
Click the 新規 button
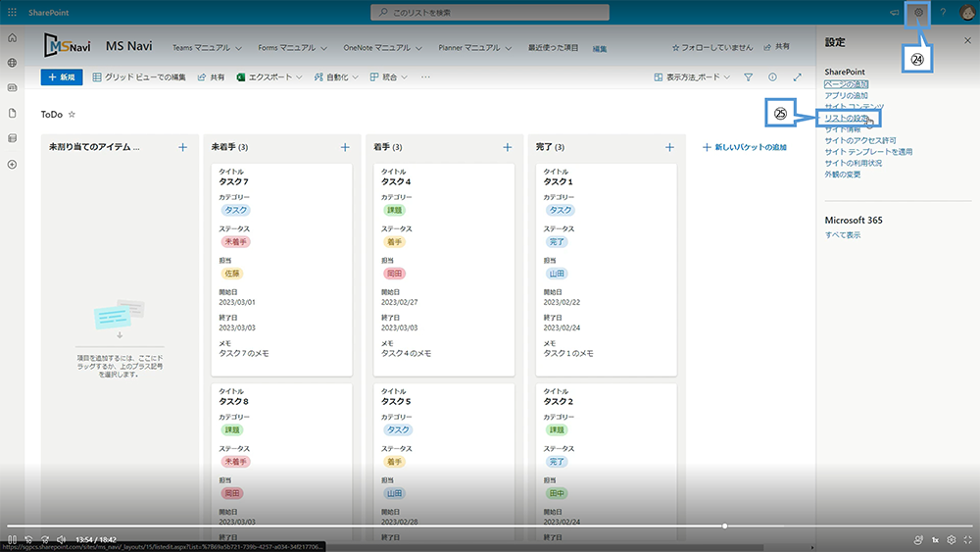(61, 77)
